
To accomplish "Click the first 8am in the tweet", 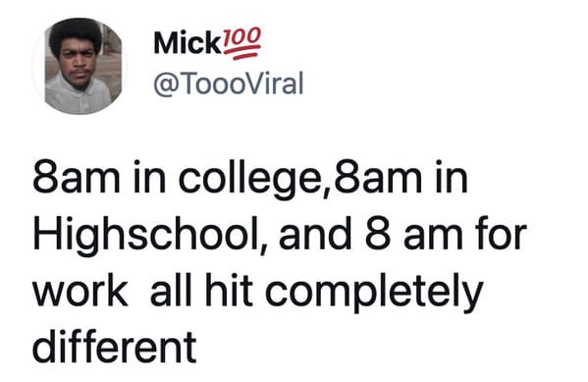I will [x=77, y=177].
